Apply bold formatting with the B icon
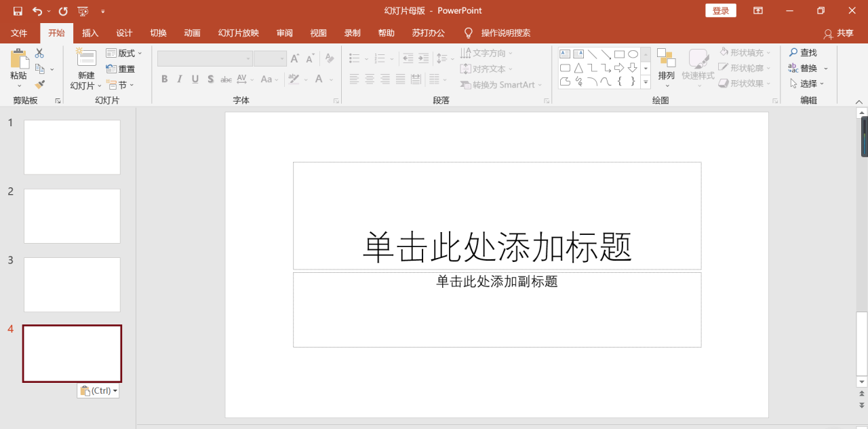 [x=164, y=79]
